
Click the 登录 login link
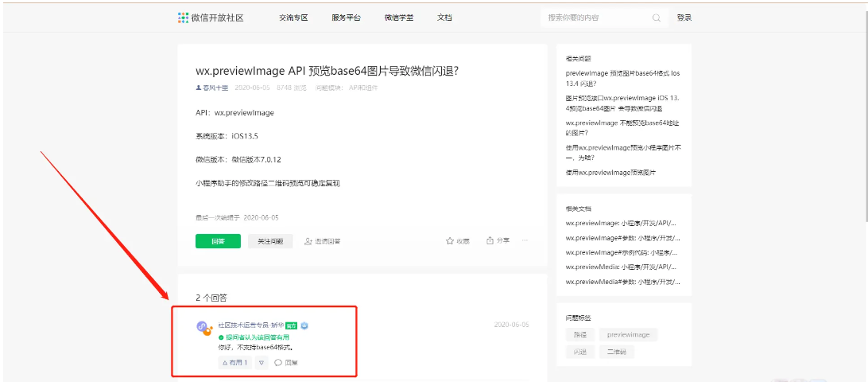point(684,18)
